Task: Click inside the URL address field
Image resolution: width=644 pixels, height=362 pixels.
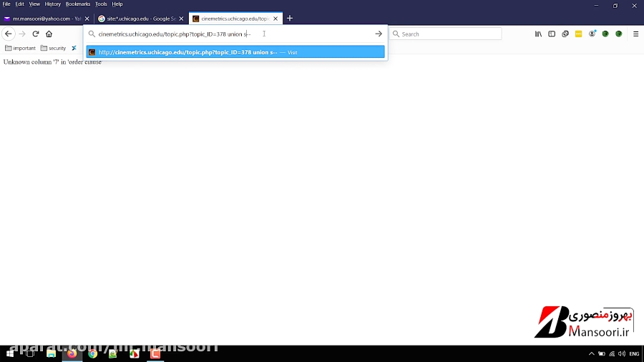Action: pos(234,34)
